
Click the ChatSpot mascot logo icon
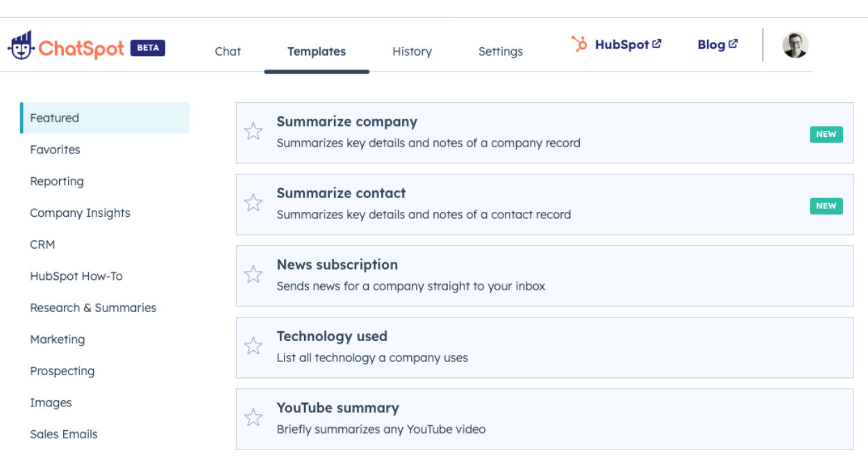(x=21, y=45)
